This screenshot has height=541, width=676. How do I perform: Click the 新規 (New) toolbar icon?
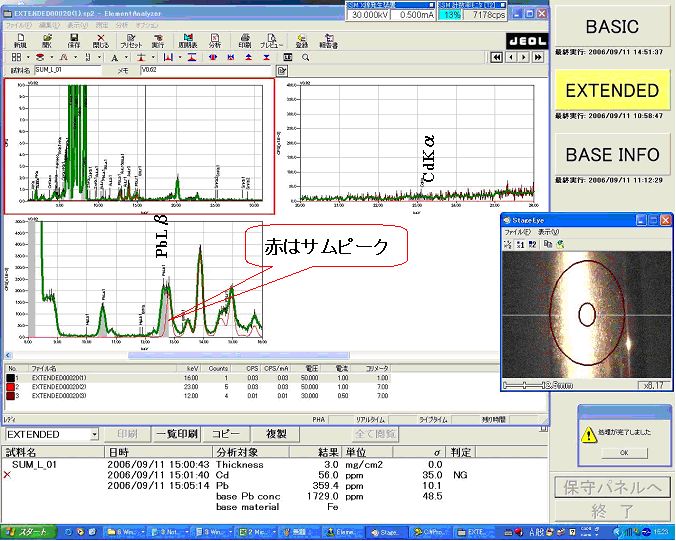[21, 42]
